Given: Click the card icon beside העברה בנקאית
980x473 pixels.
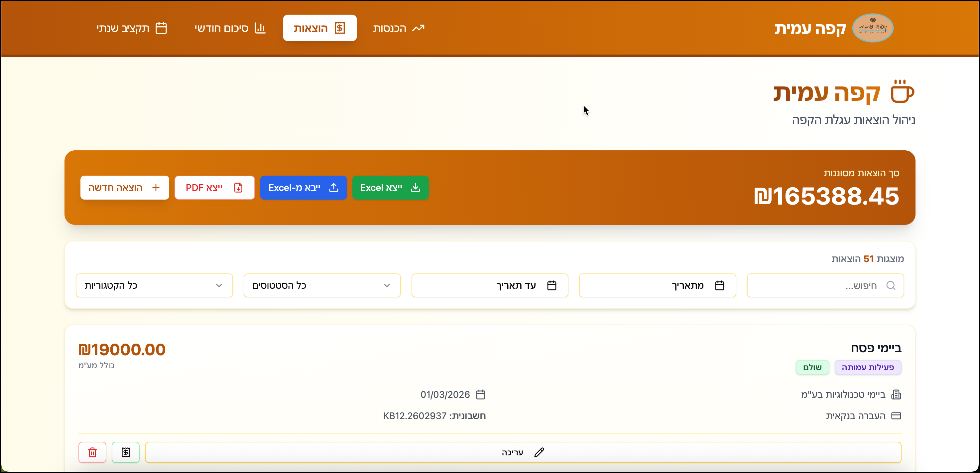Looking at the screenshot, I should click(x=896, y=416).
